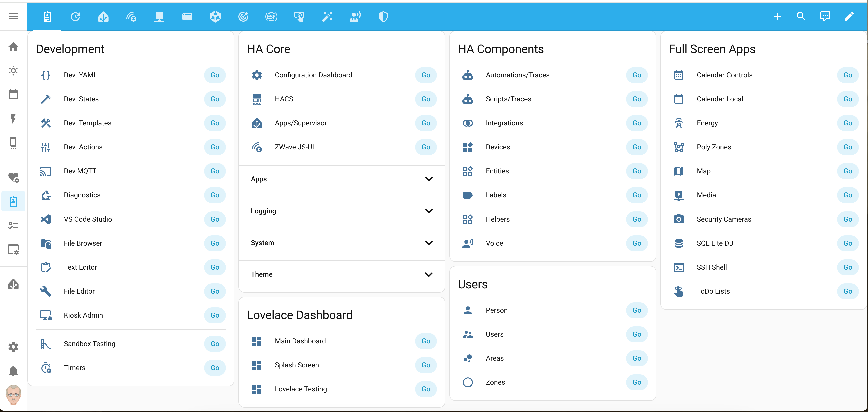This screenshot has width=868, height=412.
Task: Open the window with gear sidebar icon
Action: coord(13,250)
